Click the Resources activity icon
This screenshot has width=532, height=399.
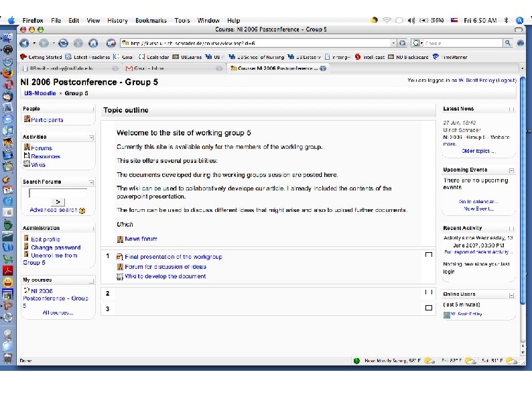tap(27, 156)
